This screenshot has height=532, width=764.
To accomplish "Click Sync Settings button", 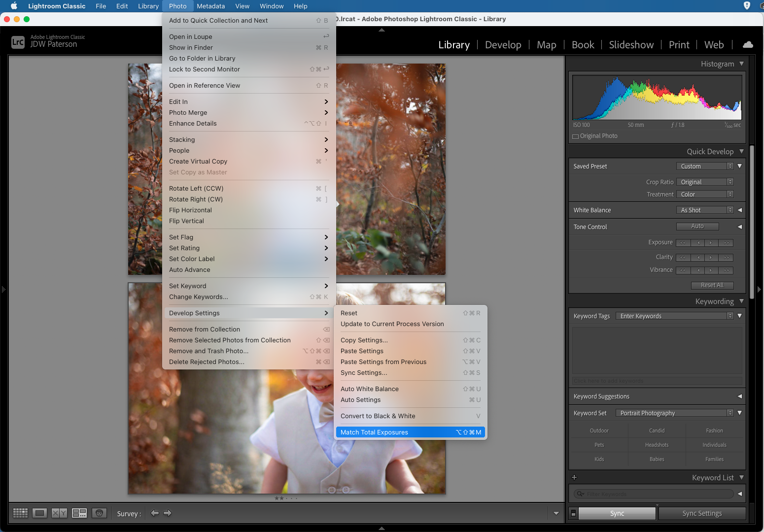I will click(x=702, y=513).
